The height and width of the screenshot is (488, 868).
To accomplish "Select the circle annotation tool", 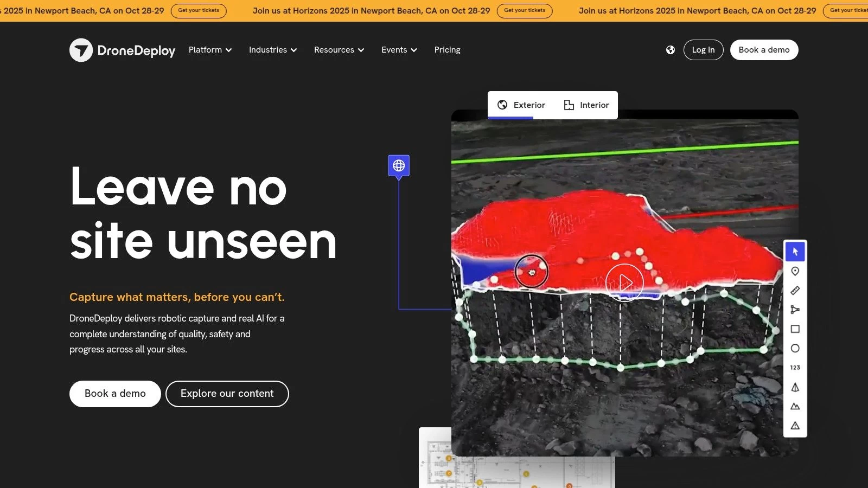I will coord(795,348).
